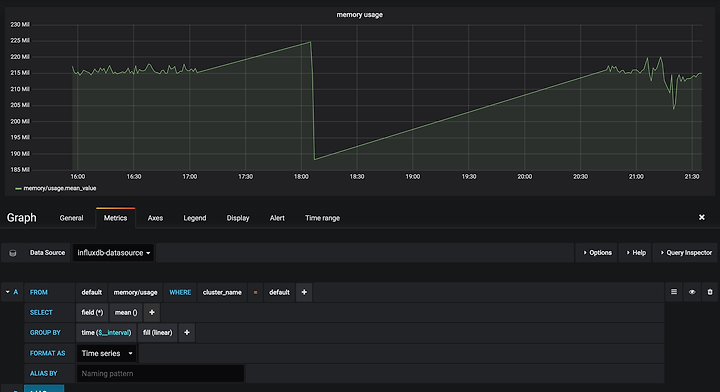Image resolution: width=720 pixels, height=392 pixels.
Task: Click the mean () aggregation segment
Action: point(126,312)
